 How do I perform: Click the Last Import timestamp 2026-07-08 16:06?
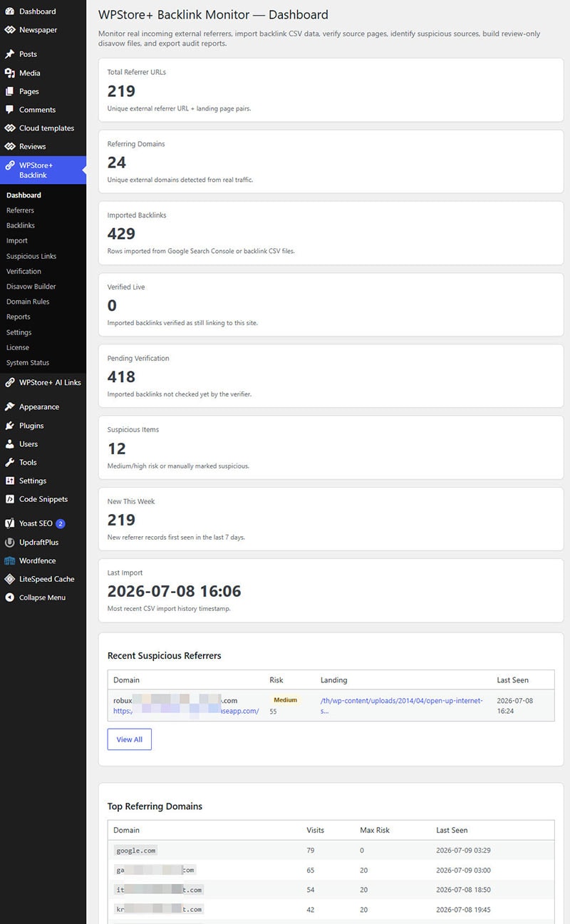click(175, 591)
